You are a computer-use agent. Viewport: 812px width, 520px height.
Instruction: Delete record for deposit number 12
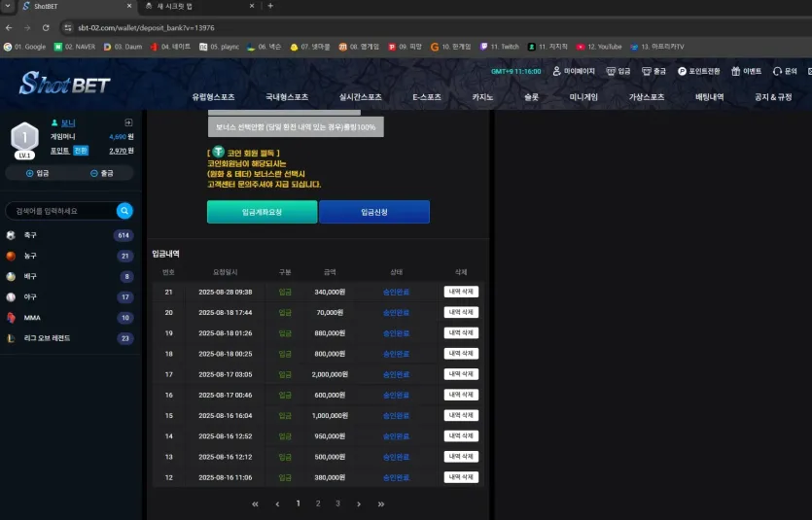(461, 477)
